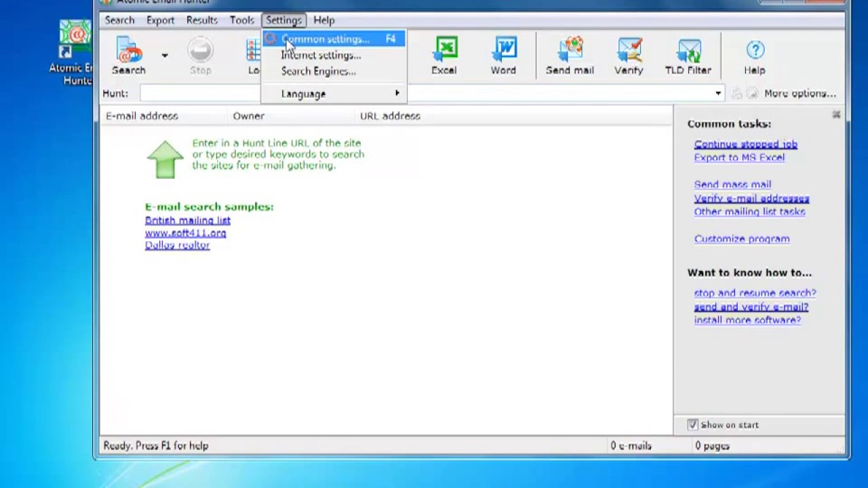This screenshot has width=868, height=488.
Task: Close the open Settings menu
Action: [x=283, y=20]
